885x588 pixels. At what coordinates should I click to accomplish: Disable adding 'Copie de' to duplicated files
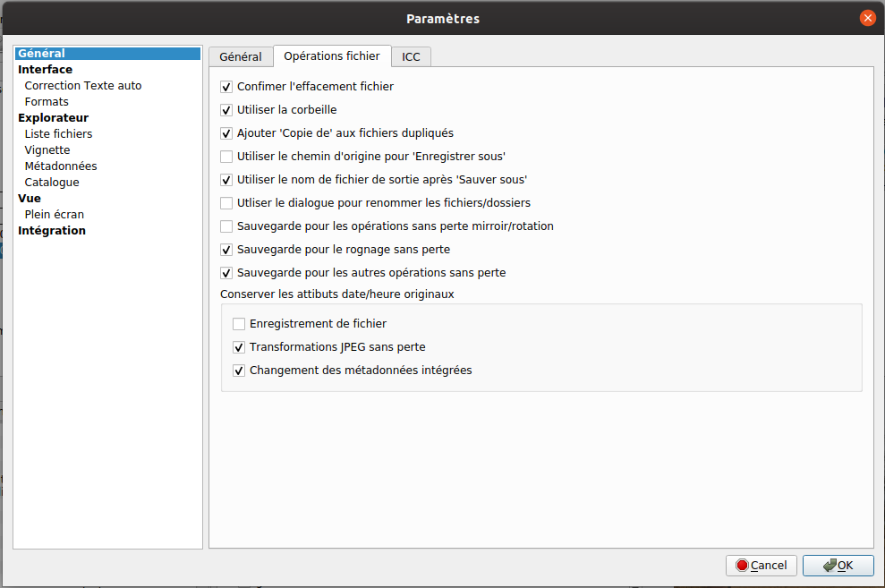coord(226,133)
